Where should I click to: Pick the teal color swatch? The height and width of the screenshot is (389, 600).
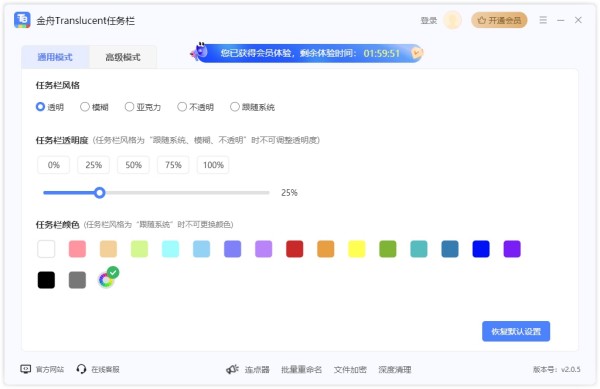pyautogui.click(x=419, y=249)
